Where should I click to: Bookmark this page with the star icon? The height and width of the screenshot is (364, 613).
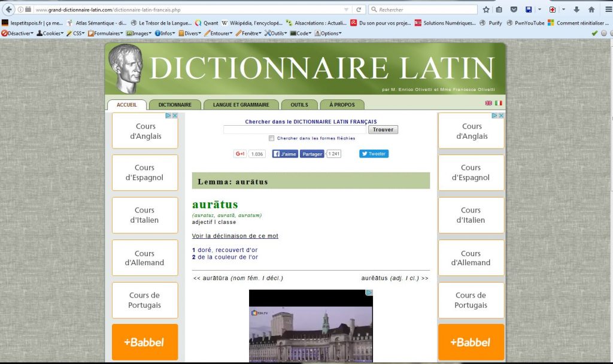(486, 10)
